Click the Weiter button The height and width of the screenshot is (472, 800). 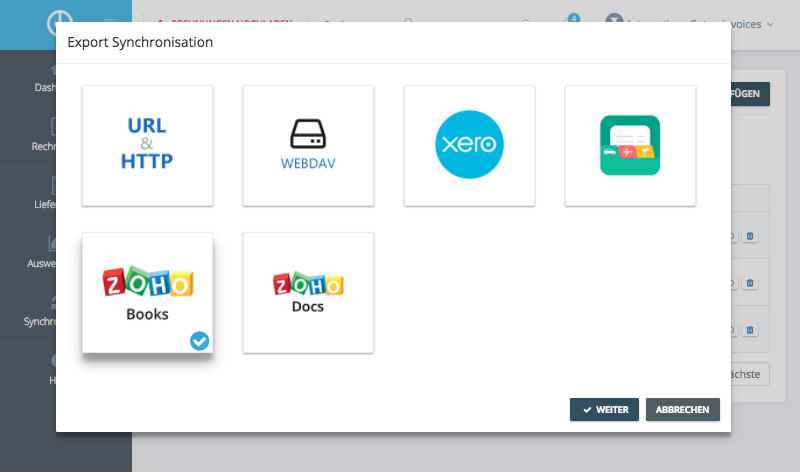[604, 410]
